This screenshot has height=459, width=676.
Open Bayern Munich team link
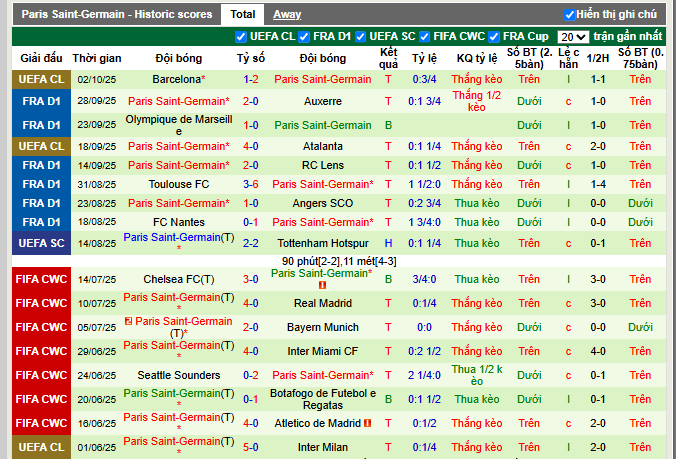(x=322, y=328)
